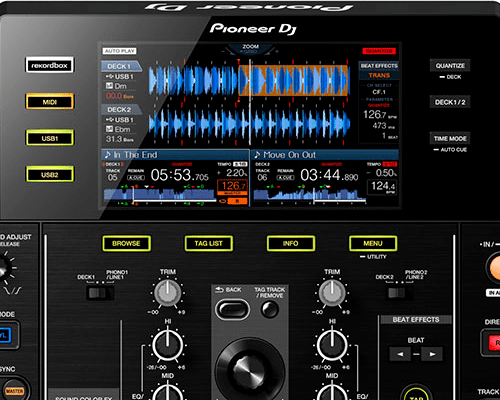Tap the 126.7 BPM effect readout
Screen dimensions: 500x400
(x=380, y=115)
